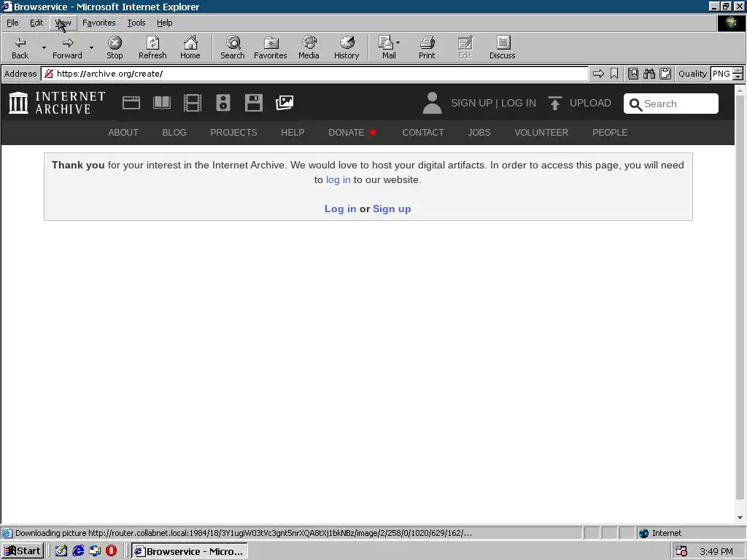Viewport: 747px width, 560px height.
Task: Open the HELP navigation link
Action: [x=293, y=133]
